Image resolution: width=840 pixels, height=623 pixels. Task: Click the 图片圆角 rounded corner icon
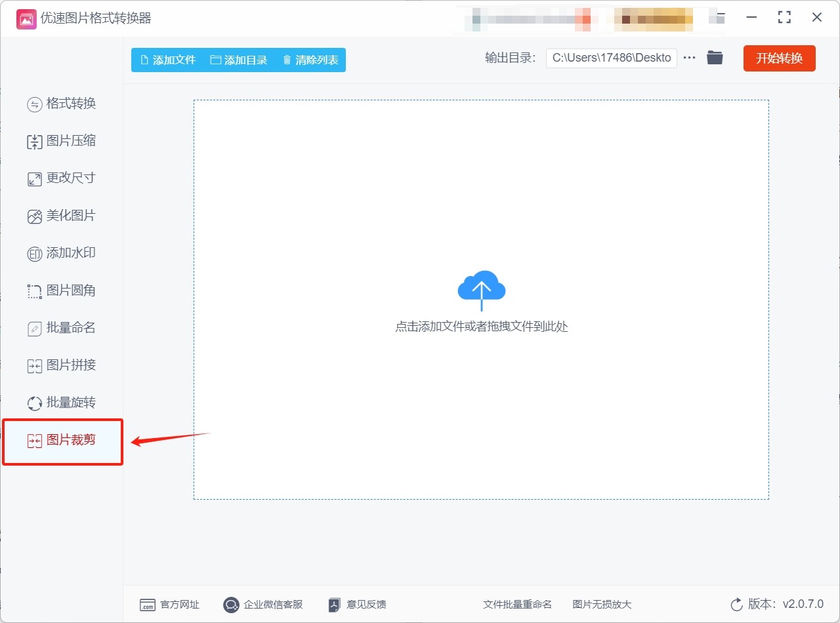[34, 291]
